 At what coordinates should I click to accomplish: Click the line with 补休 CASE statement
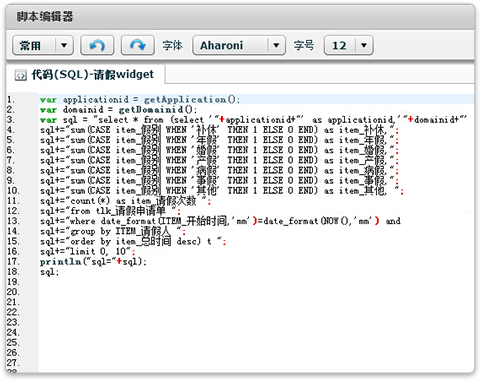(219, 130)
